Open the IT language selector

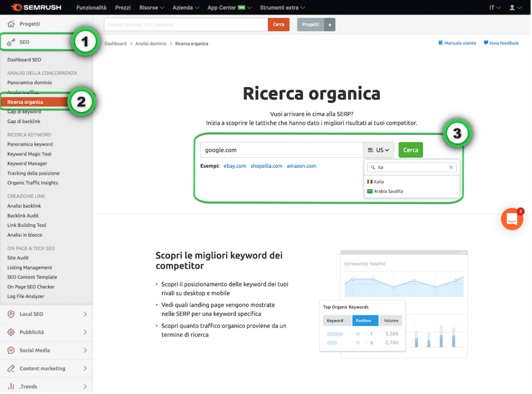[x=495, y=7]
